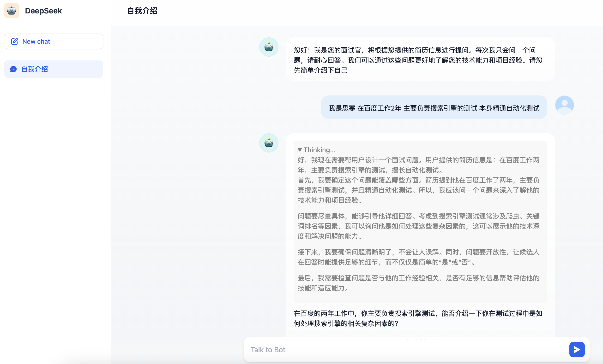Viewport: 603px width, 364px height.
Task: Click the pencil icon in New chat
Action: click(14, 41)
